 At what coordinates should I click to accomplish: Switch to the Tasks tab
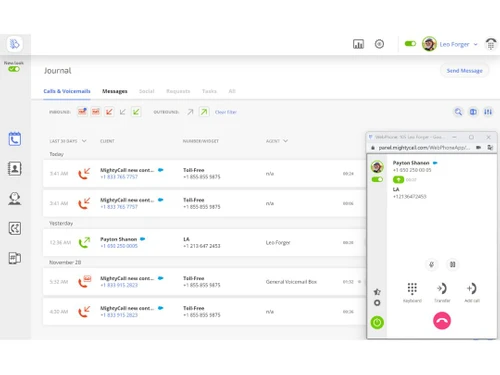pos(209,91)
